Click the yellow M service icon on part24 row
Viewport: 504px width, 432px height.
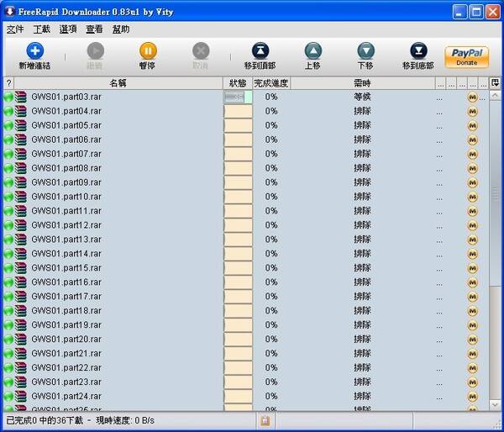[x=472, y=397]
